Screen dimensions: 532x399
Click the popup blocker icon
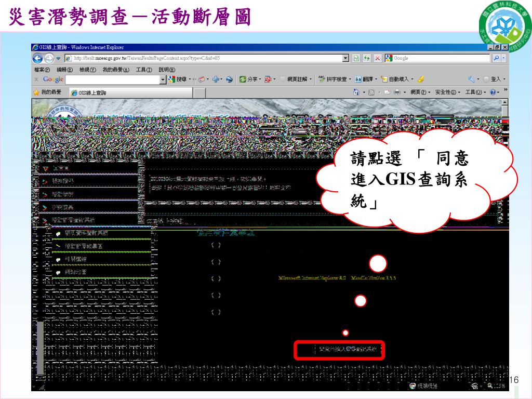tap(268, 79)
